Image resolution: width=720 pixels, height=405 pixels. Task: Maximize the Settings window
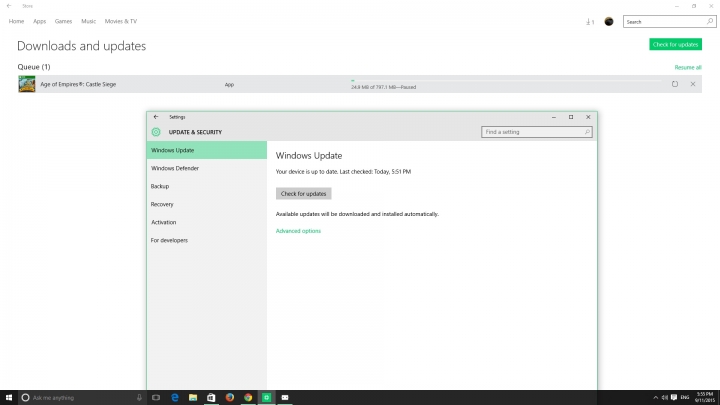(571, 117)
